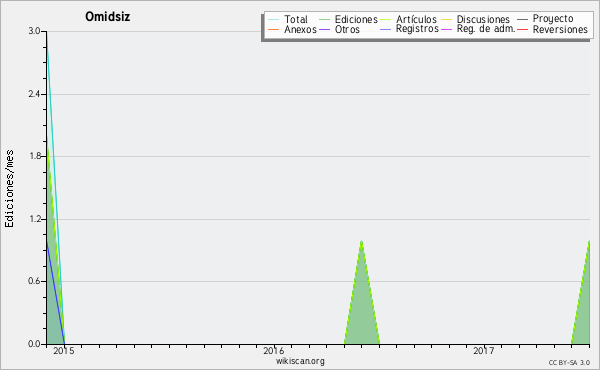
Task: Click the Ediciones/mes y-axis label
Action: [9, 189]
